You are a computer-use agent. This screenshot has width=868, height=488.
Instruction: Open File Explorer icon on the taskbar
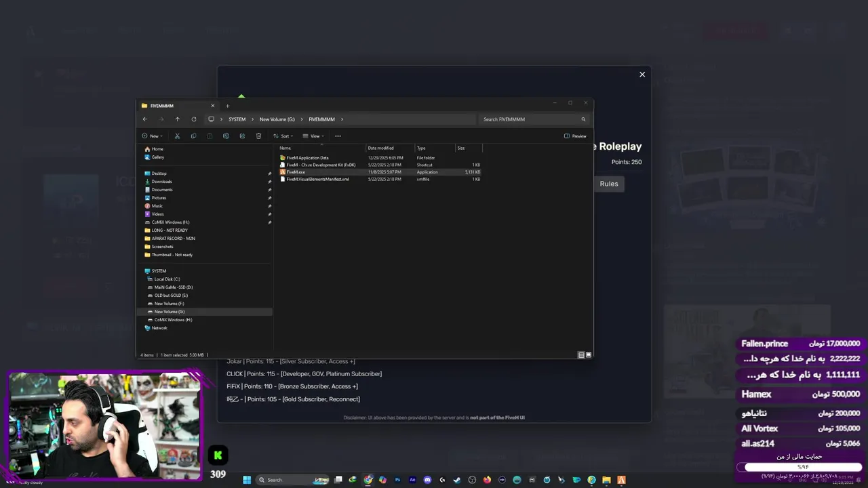(x=606, y=480)
